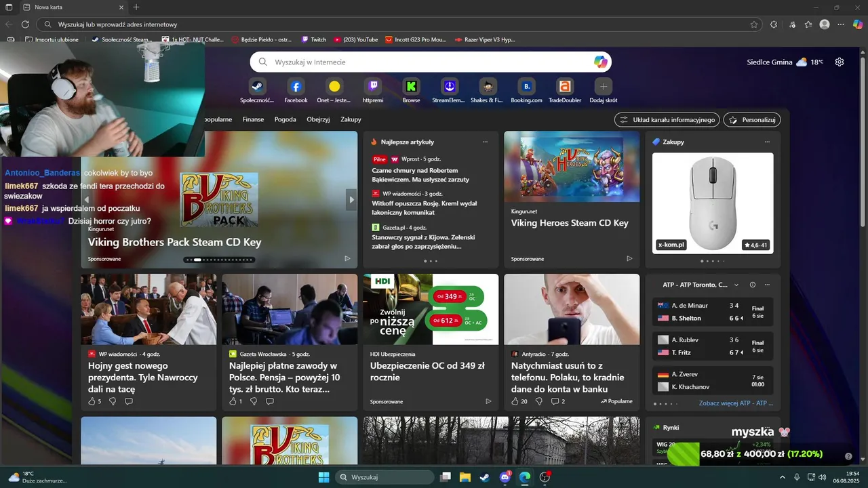Viewport: 868px width, 488px height.
Task: Select the Pogoda feed tab
Action: [x=285, y=119]
